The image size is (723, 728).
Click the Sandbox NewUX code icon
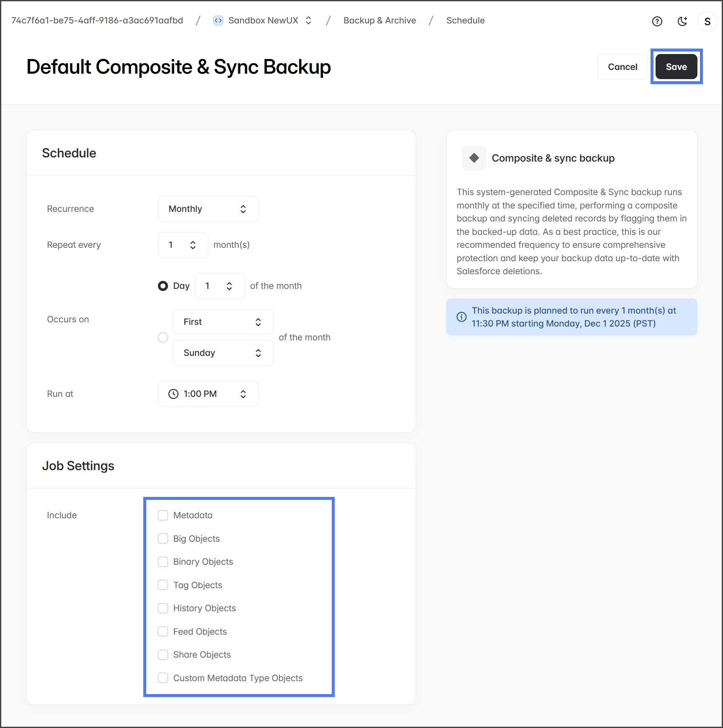[218, 21]
